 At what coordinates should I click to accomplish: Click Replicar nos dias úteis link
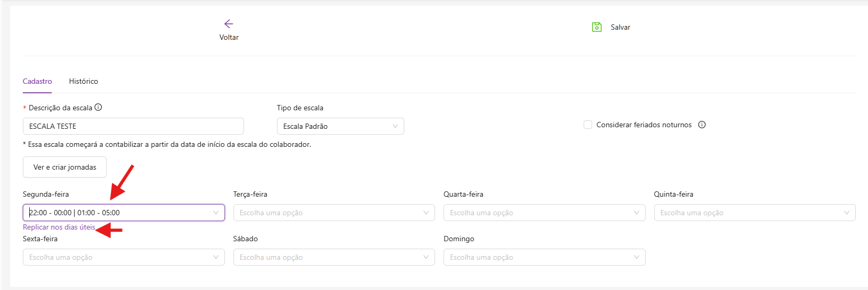(59, 227)
